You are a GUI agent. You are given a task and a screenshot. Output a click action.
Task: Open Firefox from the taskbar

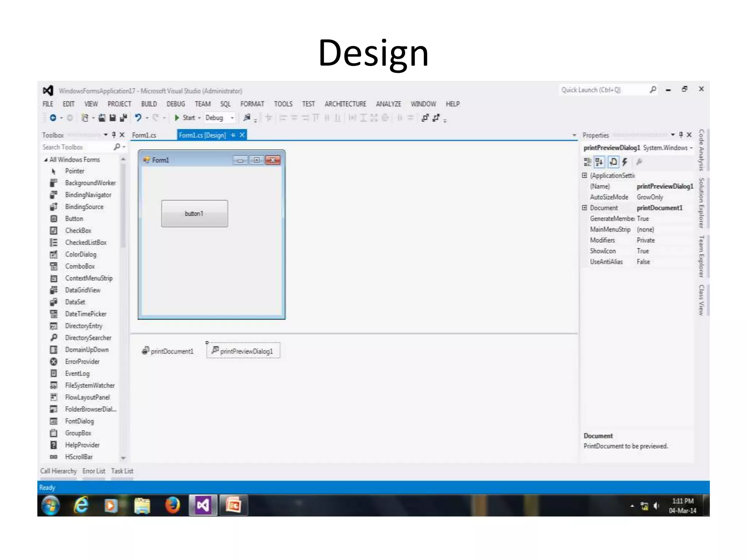[173, 506]
